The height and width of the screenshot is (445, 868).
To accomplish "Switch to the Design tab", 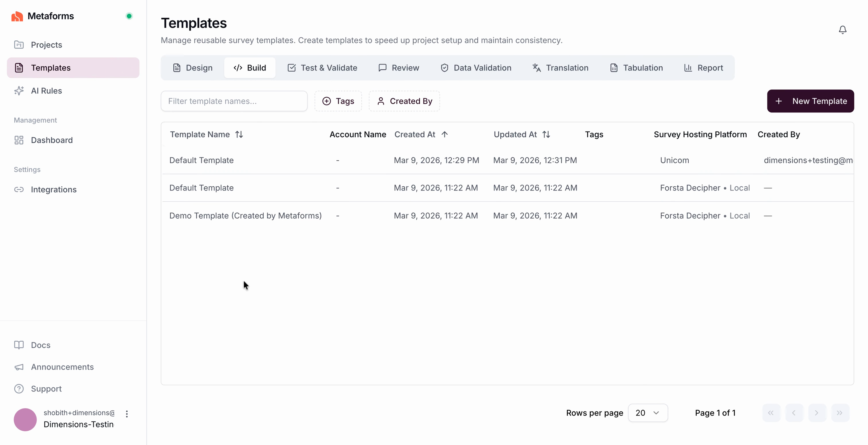I will 193,68.
